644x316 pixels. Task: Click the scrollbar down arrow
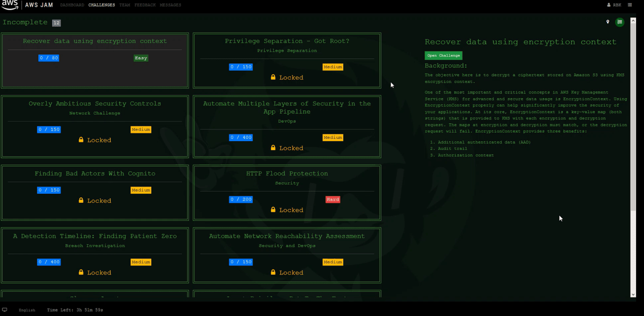click(633, 294)
